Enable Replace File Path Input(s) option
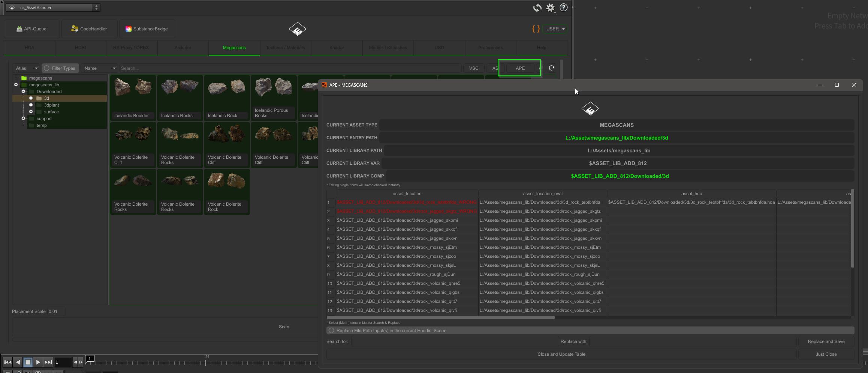Image resolution: width=868 pixels, height=373 pixels. (331, 331)
